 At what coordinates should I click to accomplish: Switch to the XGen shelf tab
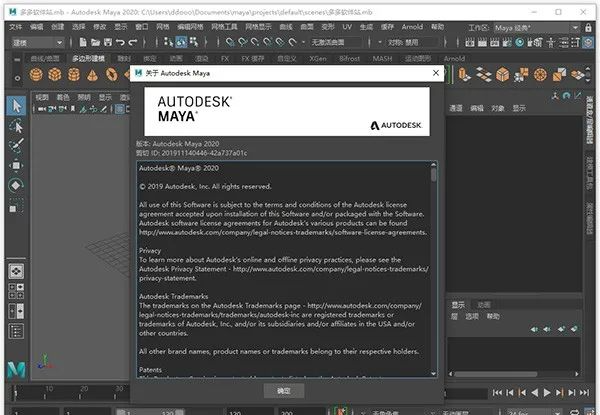coord(318,59)
